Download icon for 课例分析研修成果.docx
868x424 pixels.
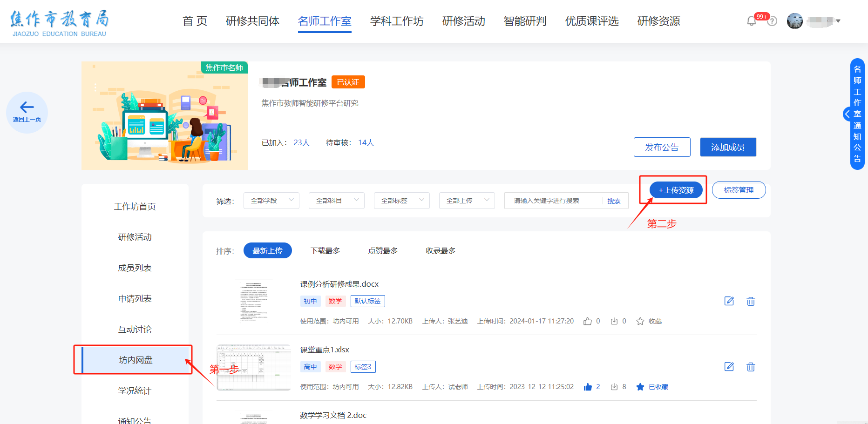coord(614,321)
